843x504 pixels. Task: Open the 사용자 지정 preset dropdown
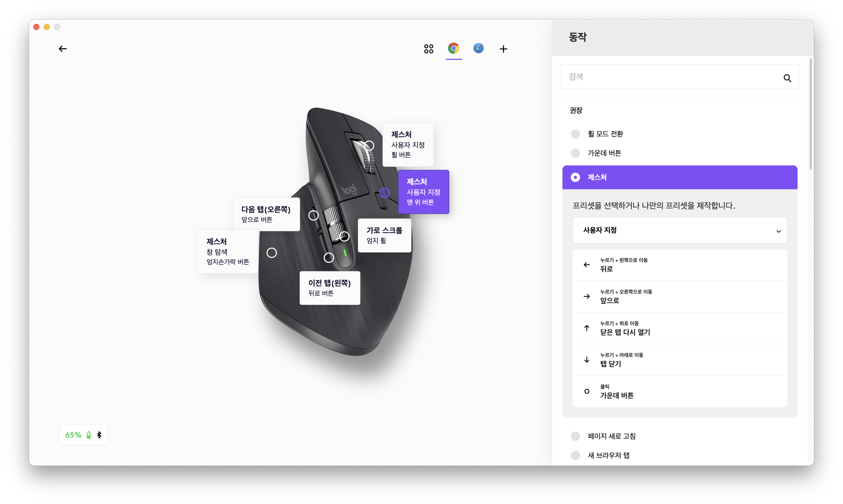[x=680, y=230]
